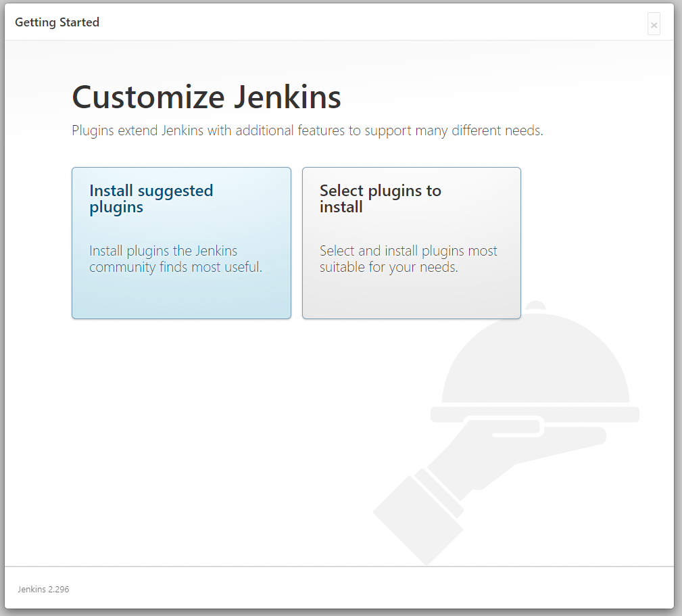Viewport: 682px width, 616px height.
Task: Choose Install suggested plugins option
Action: pyautogui.click(x=181, y=243)
